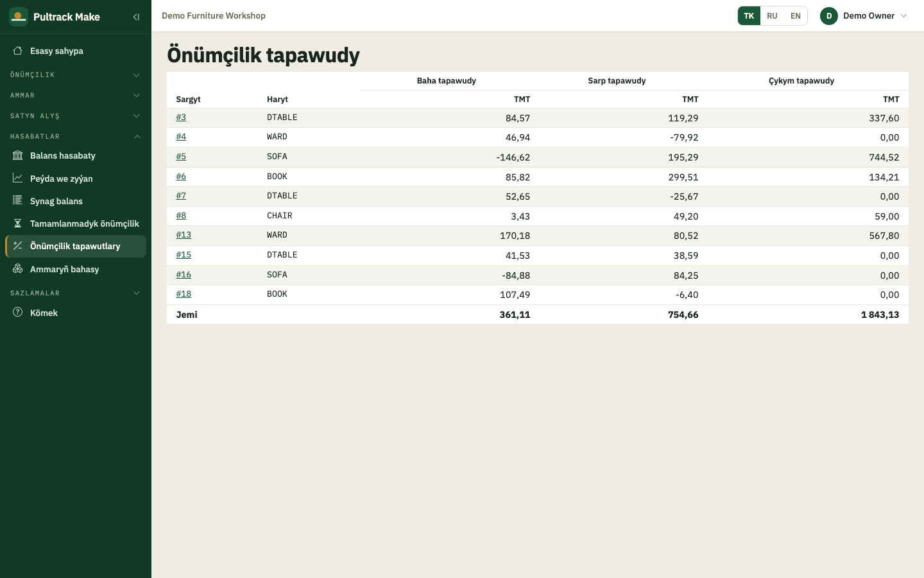Expand the ÖNÜMÇILIK sidebar section

76,75
